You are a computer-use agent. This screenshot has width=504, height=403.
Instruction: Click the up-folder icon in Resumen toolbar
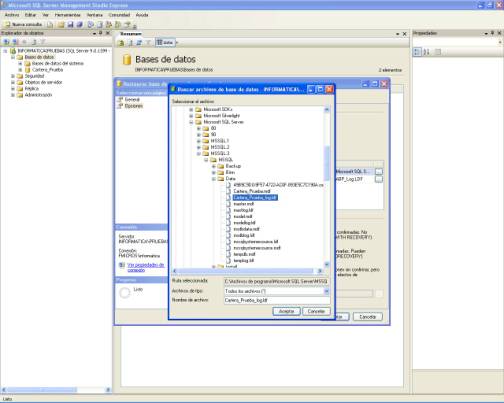pos(121,43)
